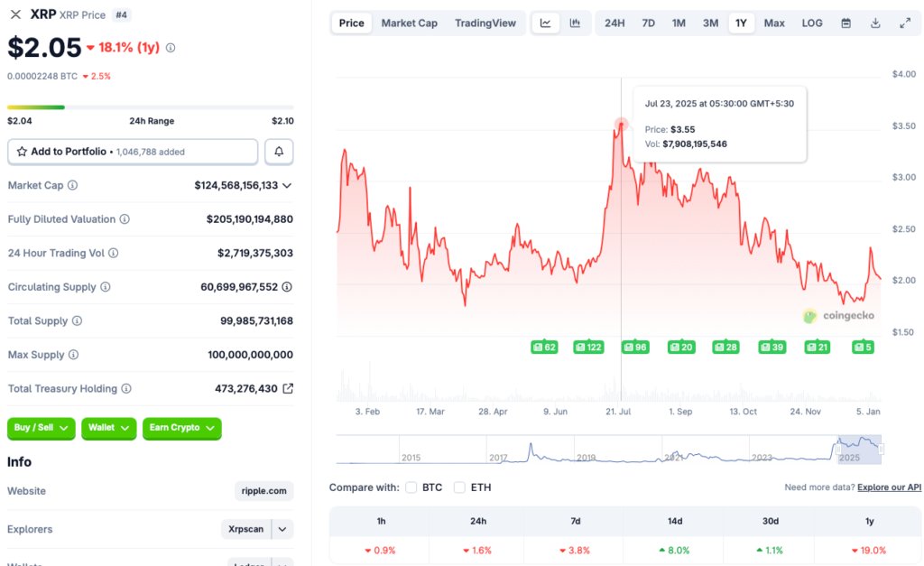This screenshot has height=566, width=924.
Task: Select the line chart icon
Action: point(545,23)
